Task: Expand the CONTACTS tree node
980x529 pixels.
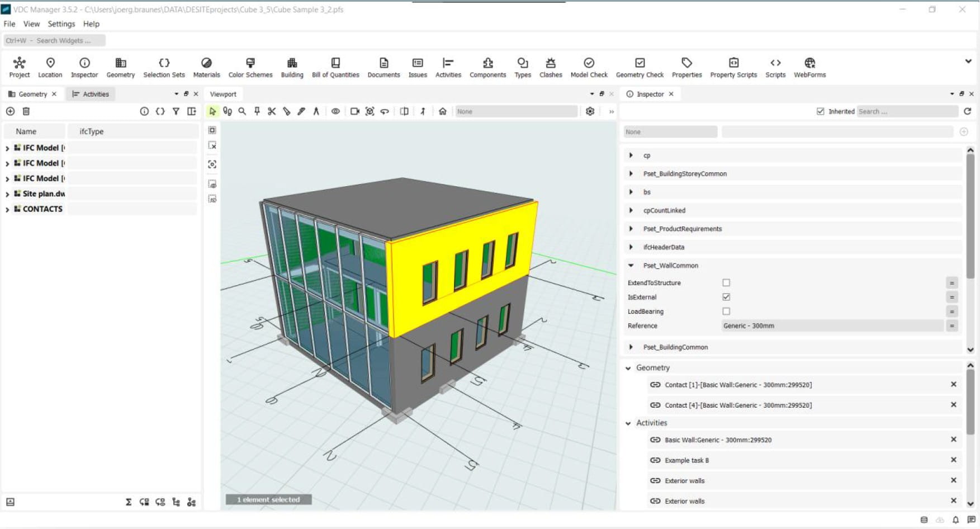Action: (x=7, y=209)
